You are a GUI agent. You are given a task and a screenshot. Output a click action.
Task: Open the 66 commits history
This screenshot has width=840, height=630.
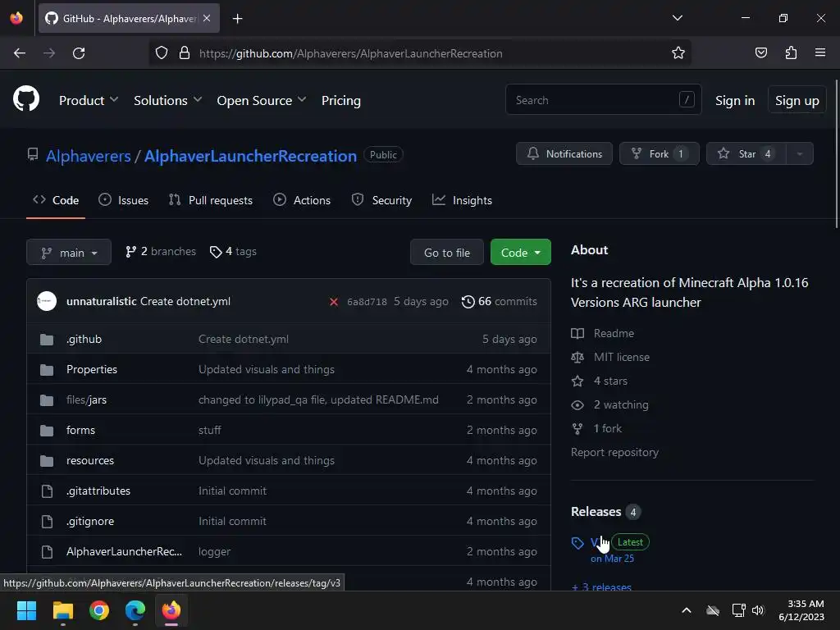[500, 301]
